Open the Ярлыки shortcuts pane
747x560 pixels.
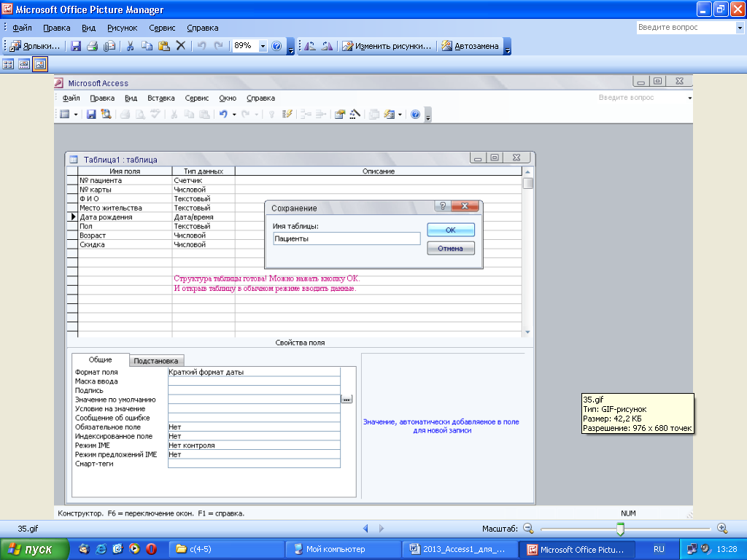point(35,46)
